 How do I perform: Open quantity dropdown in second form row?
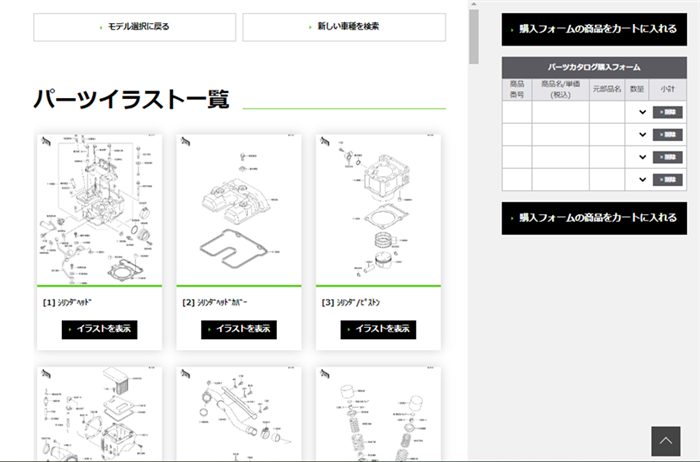pos(642,135)
